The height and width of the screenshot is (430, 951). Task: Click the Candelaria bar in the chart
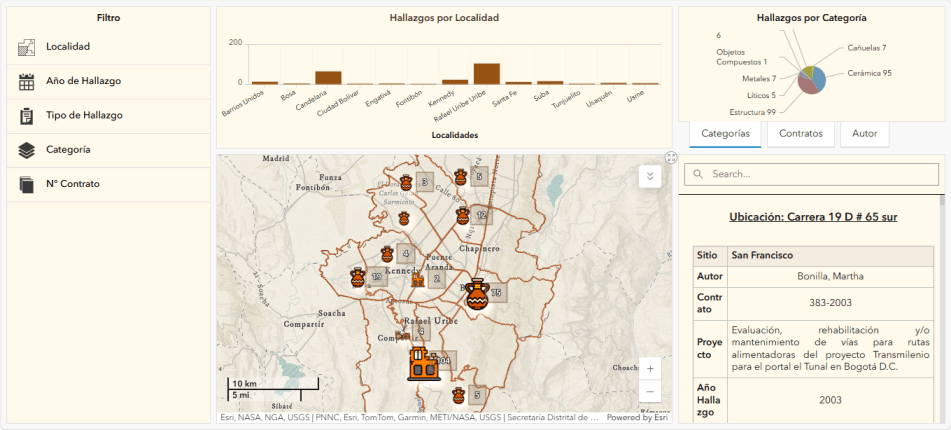[328, 77]
